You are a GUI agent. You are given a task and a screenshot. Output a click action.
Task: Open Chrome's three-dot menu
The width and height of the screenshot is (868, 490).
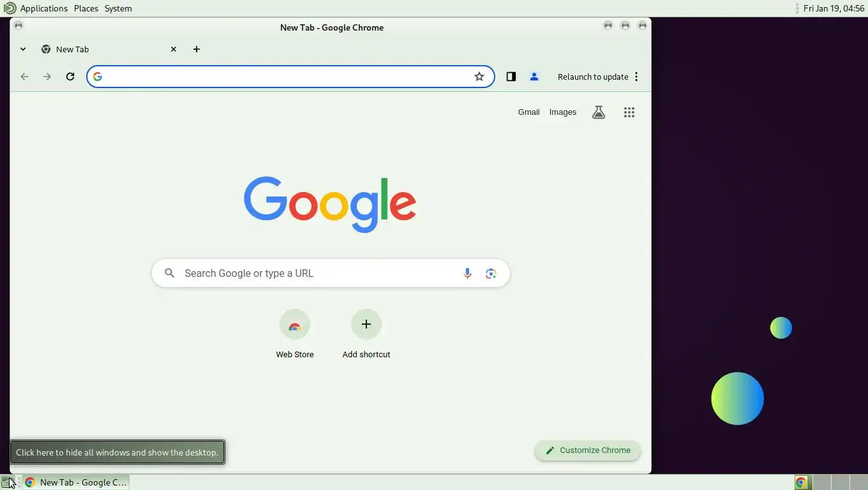pyautogui.click(x=636, y=77)
